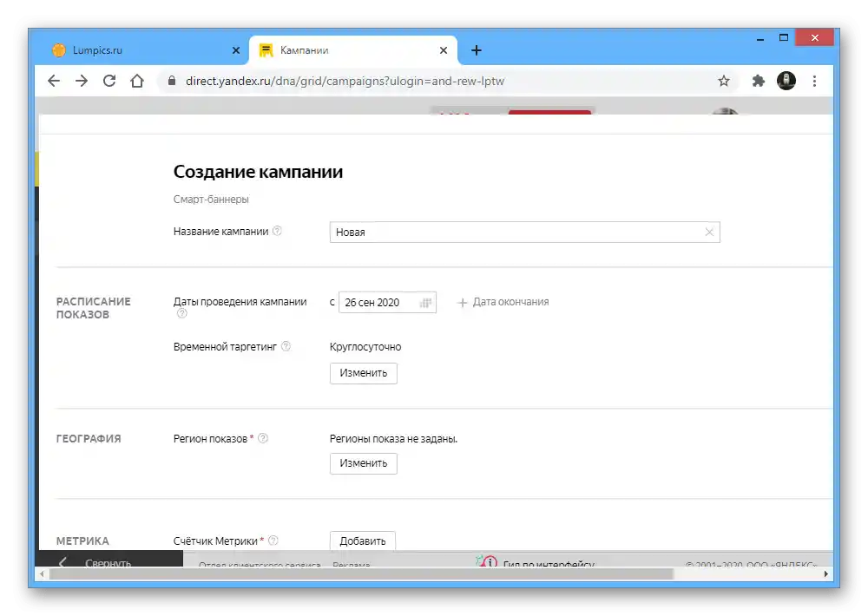Open Chrome's three-dot menu
This screenshot has width=868, height=616.
pos(814,81)
